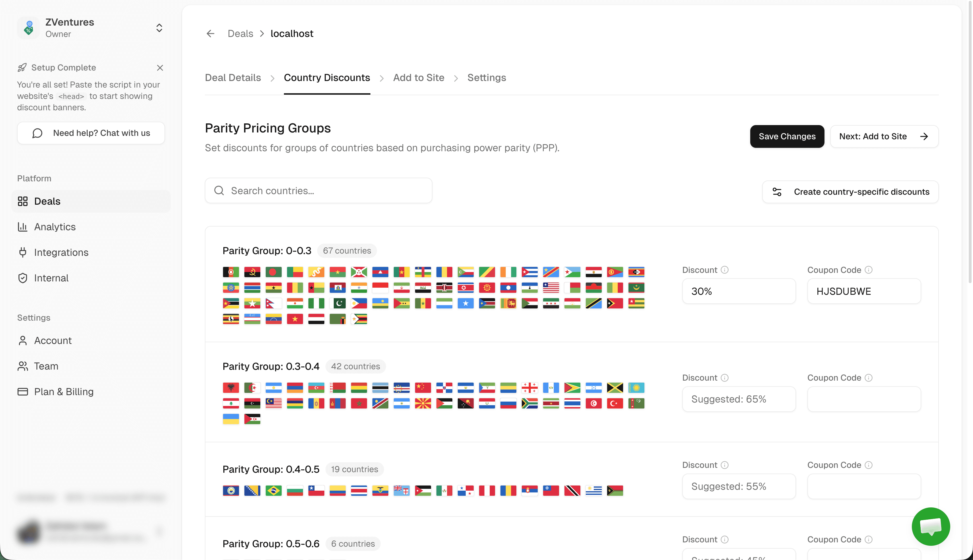This screenshot has height=560, width=973.
Task: Click the Discount info tooltip for group 0-0.3
Action: [725, 269]
